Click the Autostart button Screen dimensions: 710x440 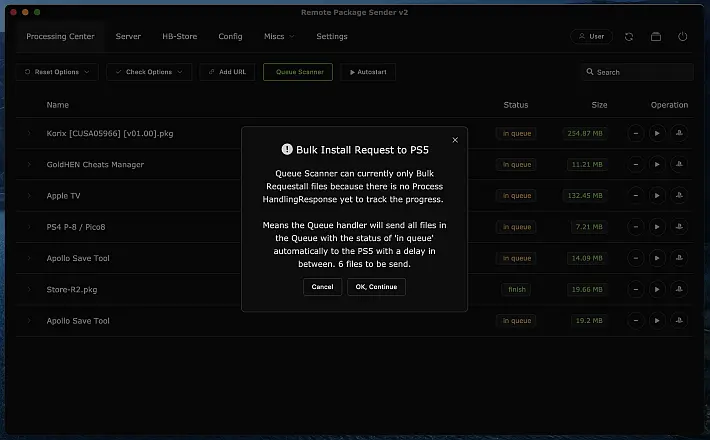368,72
